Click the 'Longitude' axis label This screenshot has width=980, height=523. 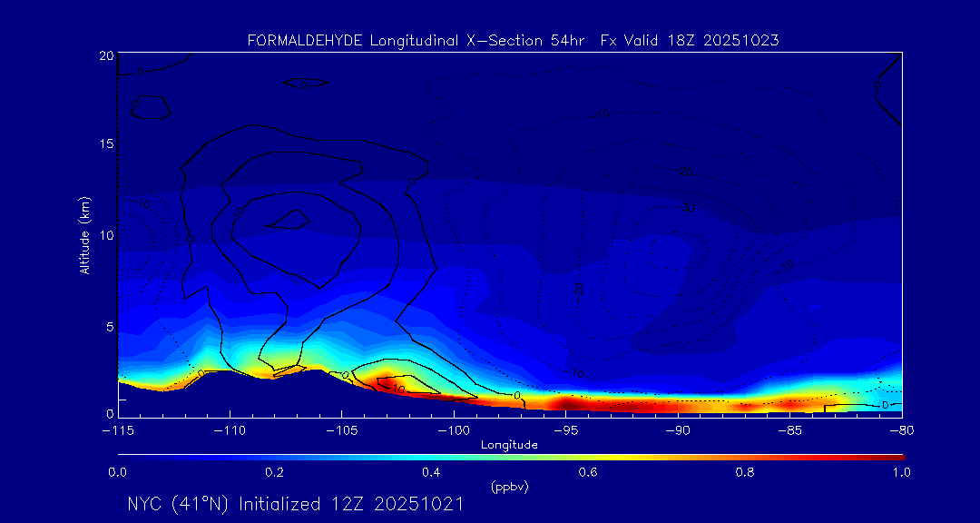509,446
